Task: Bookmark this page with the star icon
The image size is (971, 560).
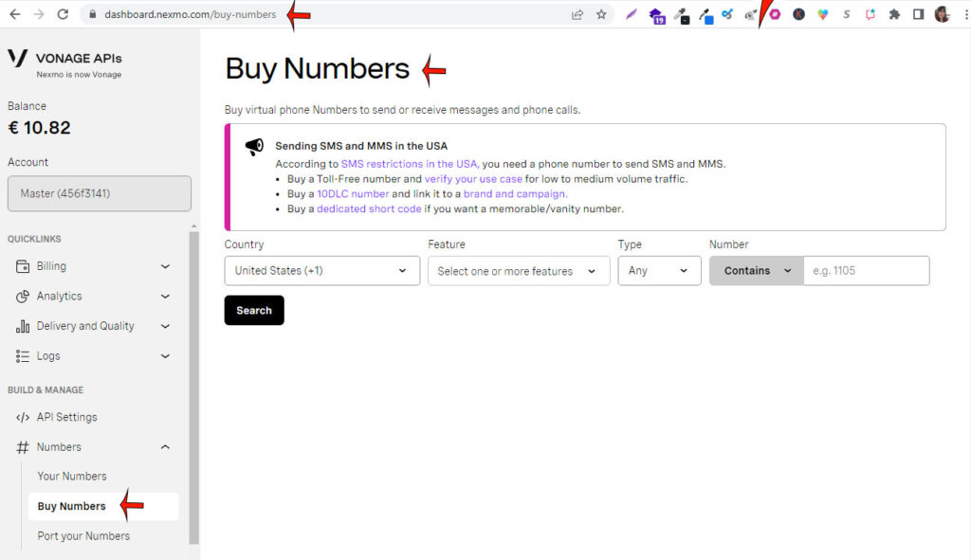Action: [601, 14]
